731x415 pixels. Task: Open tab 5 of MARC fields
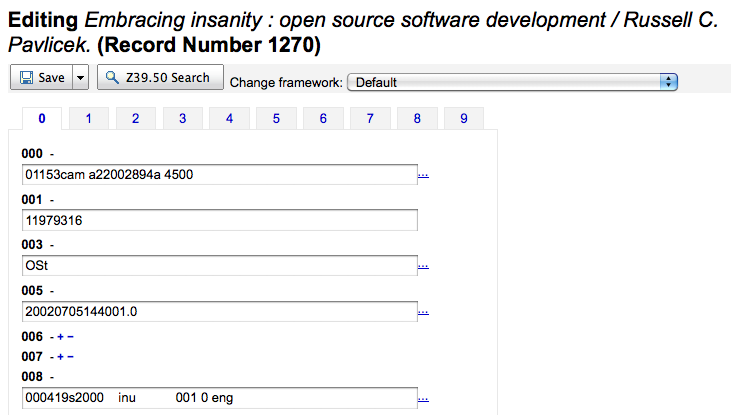[x=276, y=119]
